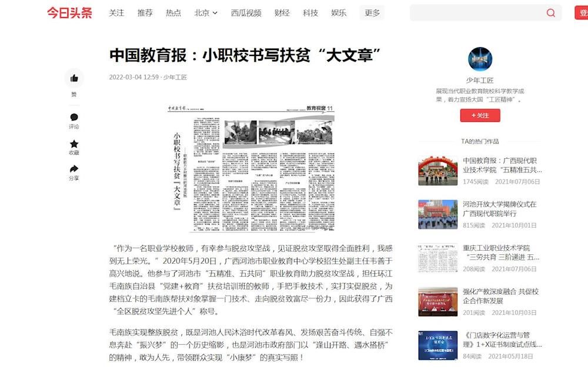Open thumbnail of 重庆工业职业技术学院 article
Screen dimensions: 588x369
tap(437, 258)
